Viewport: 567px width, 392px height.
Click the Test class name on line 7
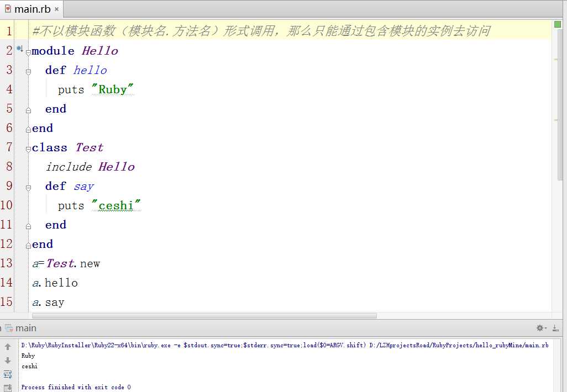coord(90,147)
